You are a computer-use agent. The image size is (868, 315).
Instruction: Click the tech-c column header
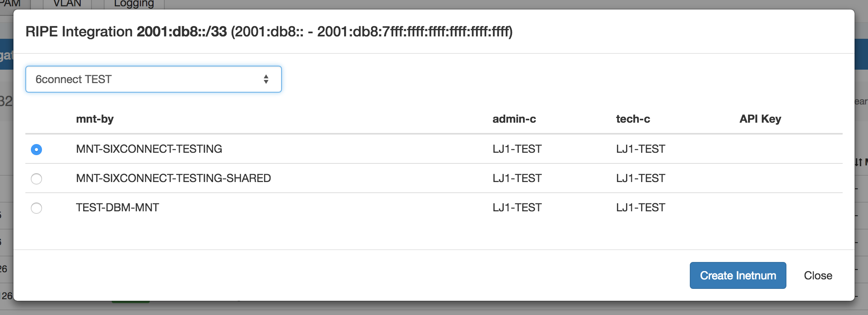click(633, 119)
